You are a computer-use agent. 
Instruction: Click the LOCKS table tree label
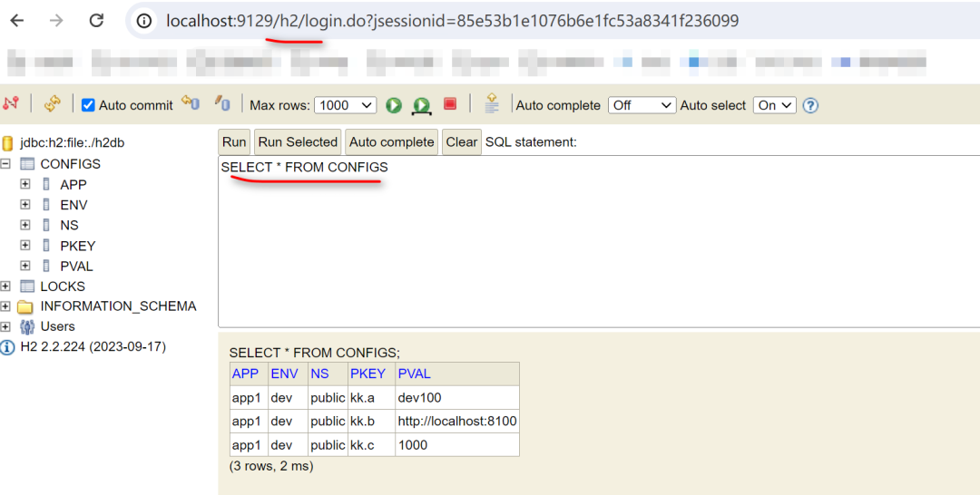[63, 286]
